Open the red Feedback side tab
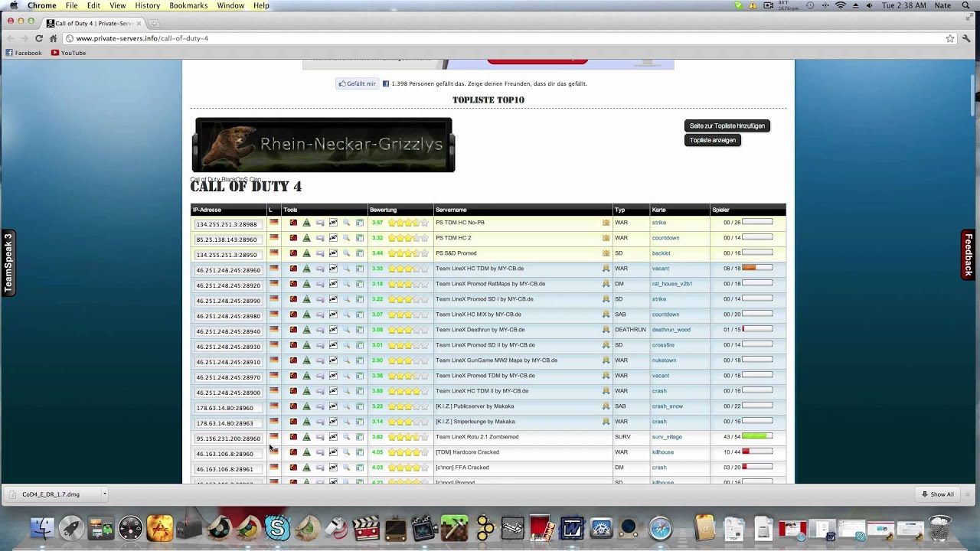980x551 pixels. coord(969,255)
